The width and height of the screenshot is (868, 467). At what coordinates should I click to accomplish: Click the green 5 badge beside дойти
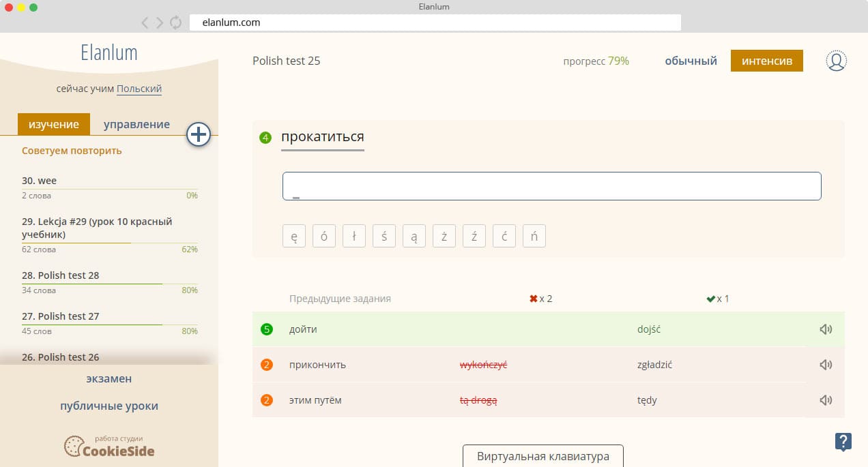(x=267, y=329)
